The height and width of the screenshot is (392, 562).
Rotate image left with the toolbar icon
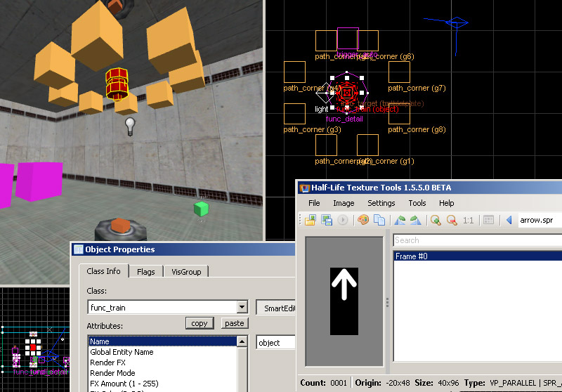(400, 220)
